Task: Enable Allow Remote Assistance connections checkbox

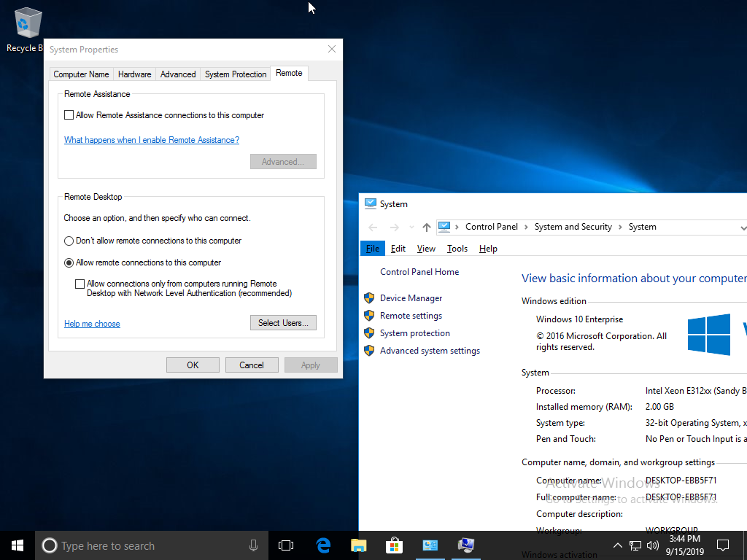Action: [69, 115]
